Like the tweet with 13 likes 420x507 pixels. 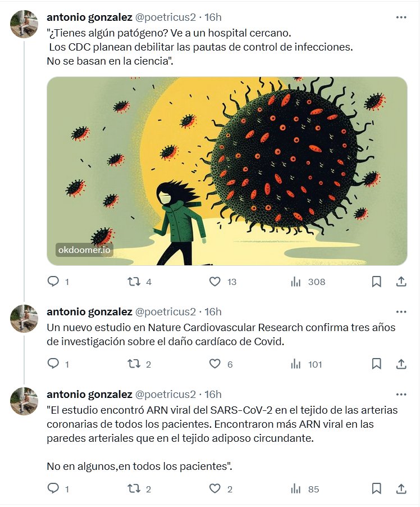[215, 282]
